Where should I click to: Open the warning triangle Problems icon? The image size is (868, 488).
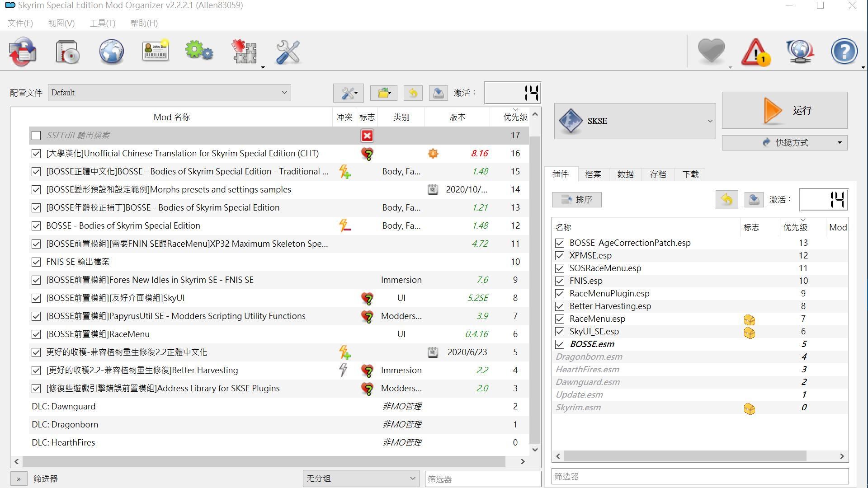(x=756, y=52)
